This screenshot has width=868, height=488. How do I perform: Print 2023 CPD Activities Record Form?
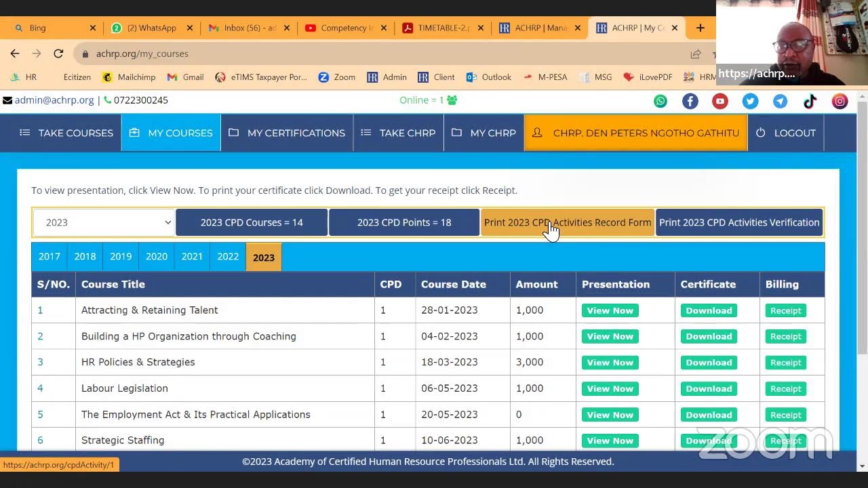point(568,222)
